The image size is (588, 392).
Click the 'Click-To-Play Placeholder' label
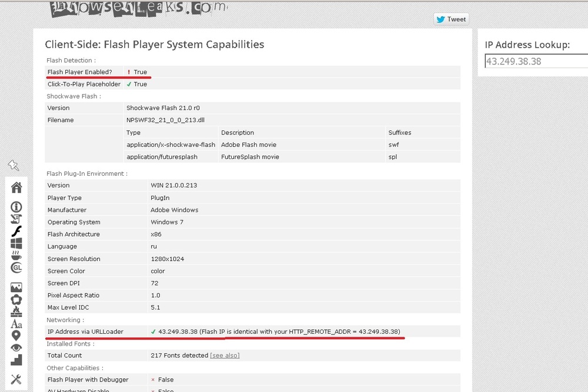point(84,84)
